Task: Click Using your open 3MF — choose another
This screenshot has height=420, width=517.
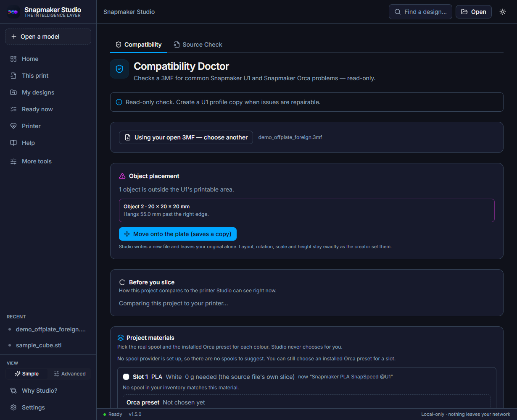Action: pos(186,137)
